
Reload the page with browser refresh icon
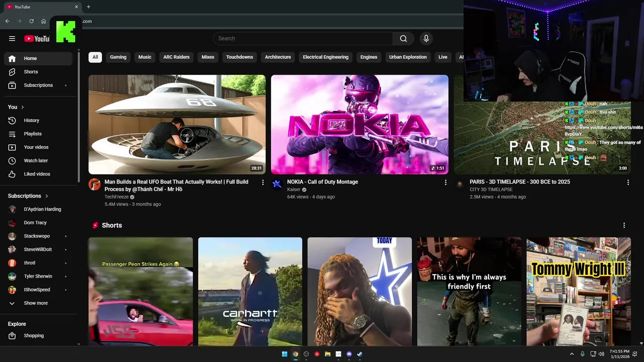(31, 21)
